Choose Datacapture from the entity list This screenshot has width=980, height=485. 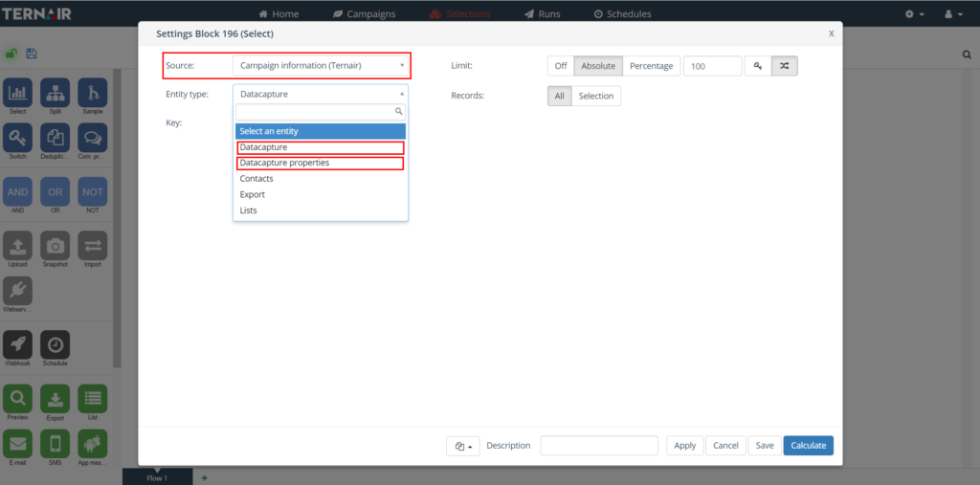(x=321, y=147)
